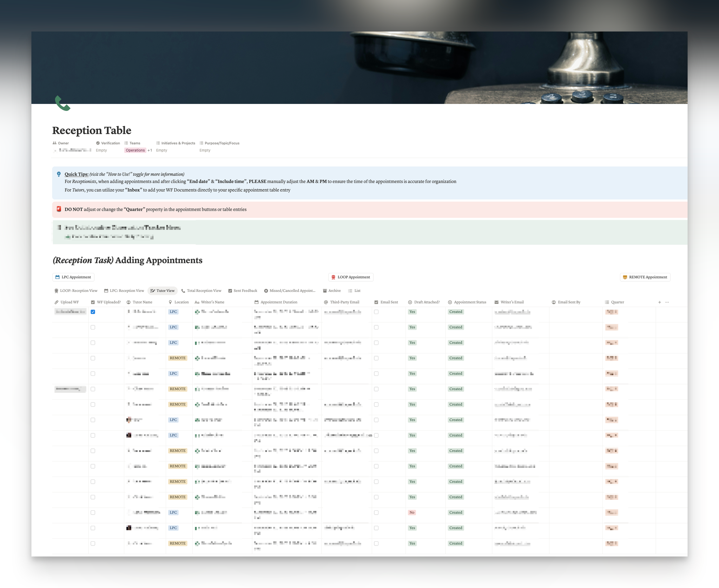Open the Appointment Status dropdown column header
The height and width of the screenshot is (588, 719).
click(x=450, y=302)
